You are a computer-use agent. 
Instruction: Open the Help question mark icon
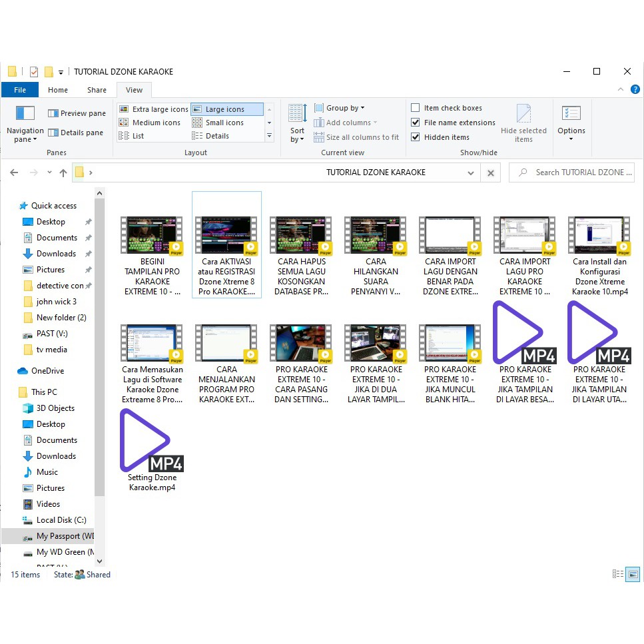[636, 90]
